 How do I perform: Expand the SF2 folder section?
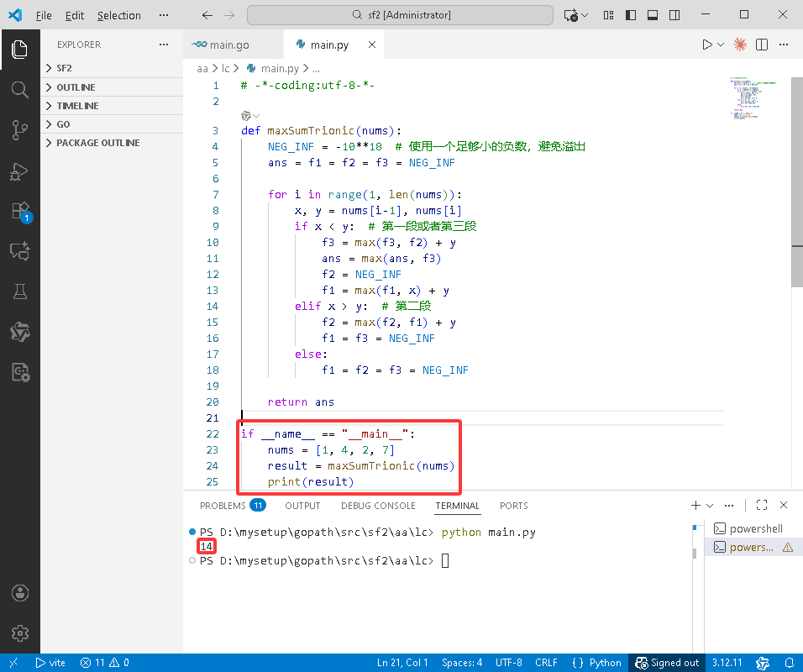tap(112, 68)
